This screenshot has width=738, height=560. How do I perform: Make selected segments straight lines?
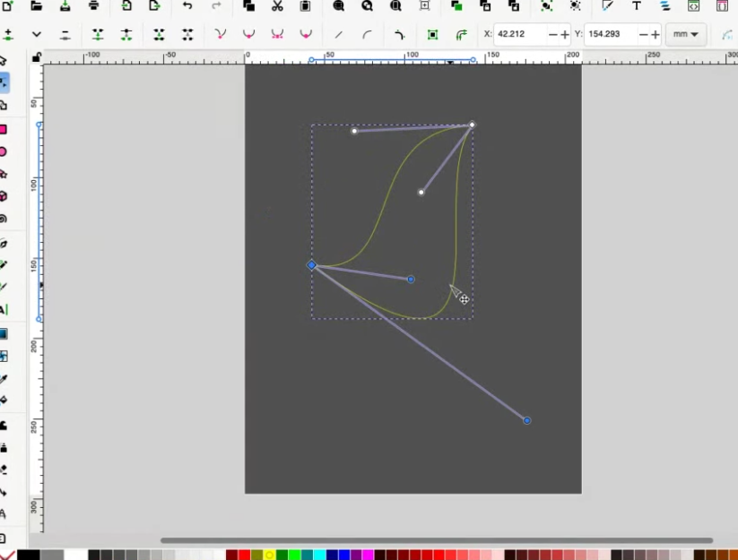[x=338, y=34]
